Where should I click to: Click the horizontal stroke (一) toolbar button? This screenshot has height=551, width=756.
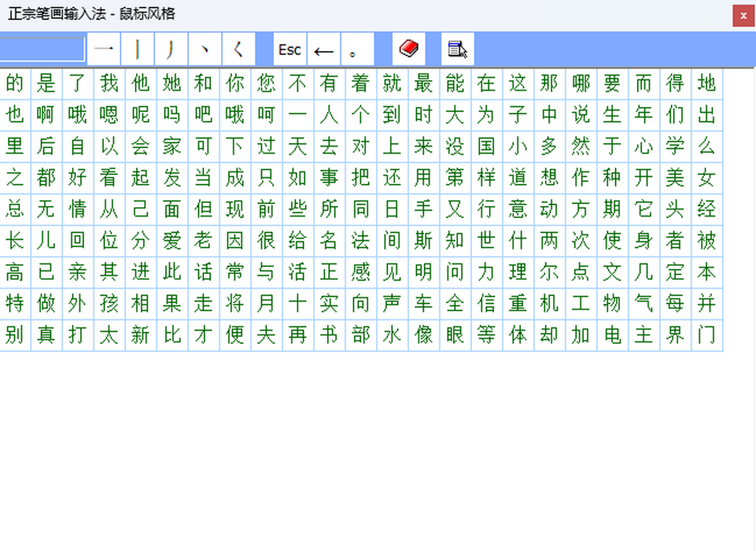[103, 49]
